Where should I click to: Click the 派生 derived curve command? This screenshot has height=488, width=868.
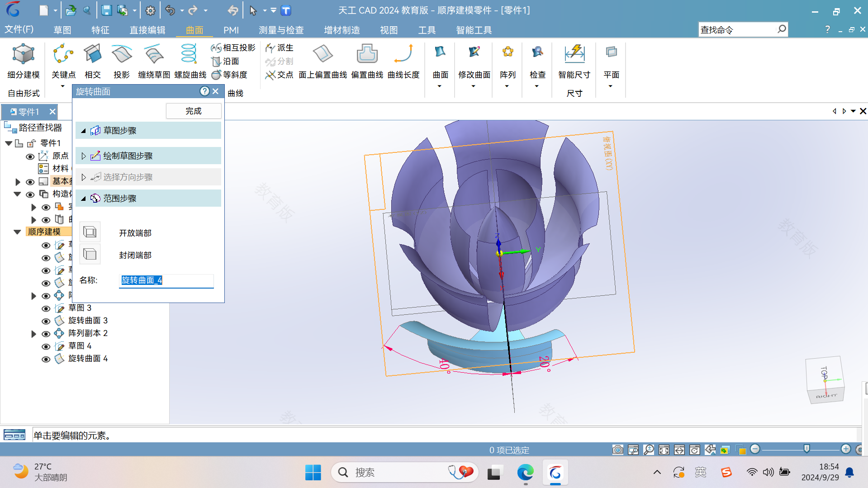point(280,47)
